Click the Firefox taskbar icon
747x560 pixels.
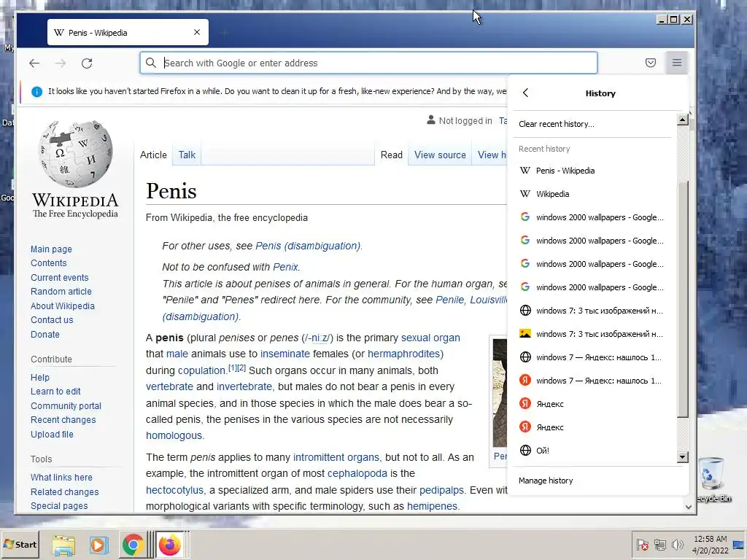[169, 545]
